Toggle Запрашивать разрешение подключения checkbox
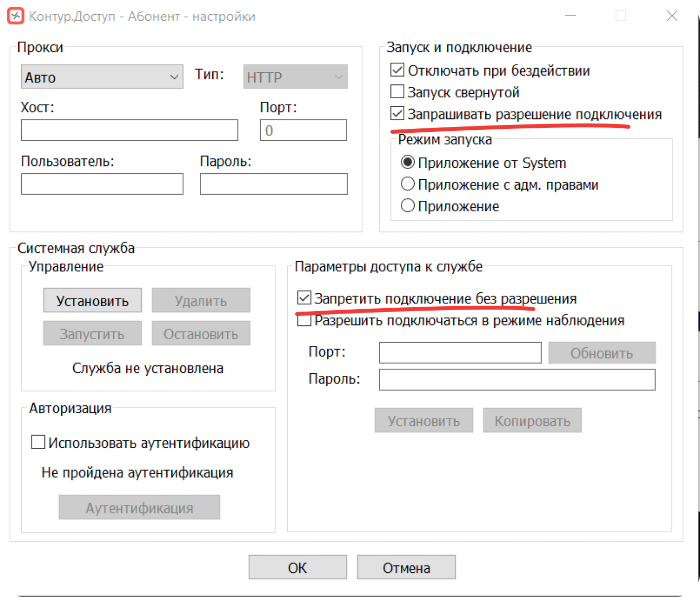 pyautogui.click(x=397, y=114)
